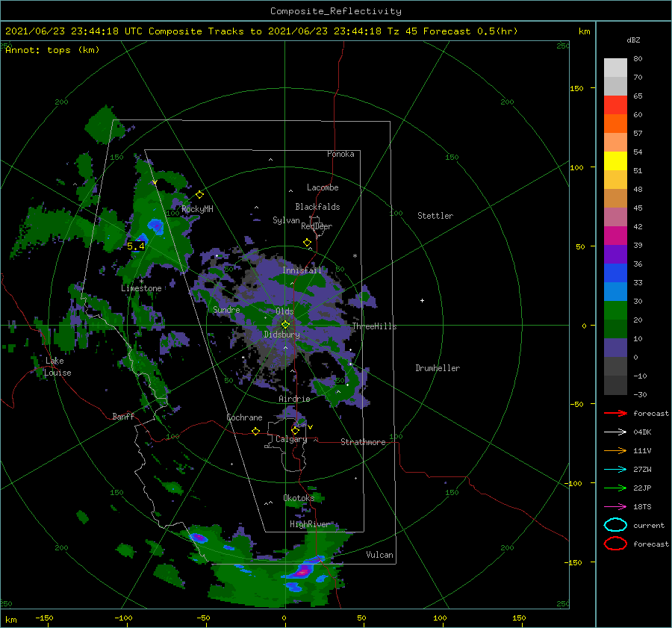The height and width of the screenshot is (628, 672).
Task: Click the magenta storm core south of HighRiver
Action: coord(303,571)
